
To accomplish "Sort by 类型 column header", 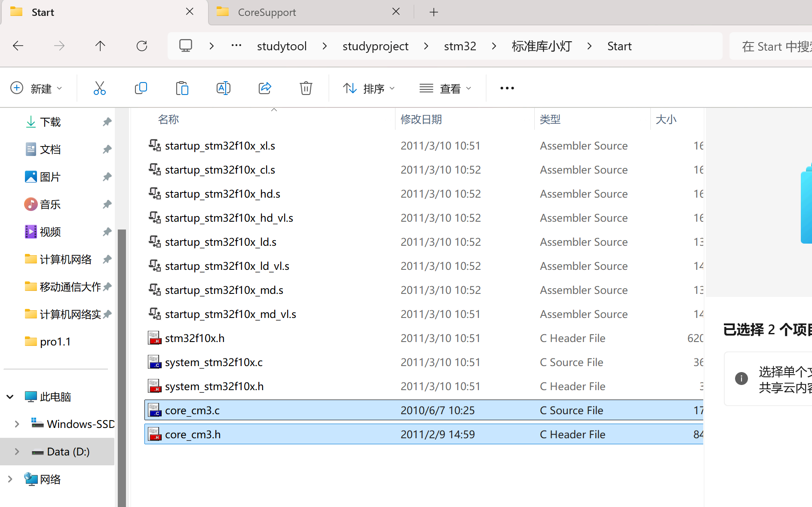I will 550,119.
